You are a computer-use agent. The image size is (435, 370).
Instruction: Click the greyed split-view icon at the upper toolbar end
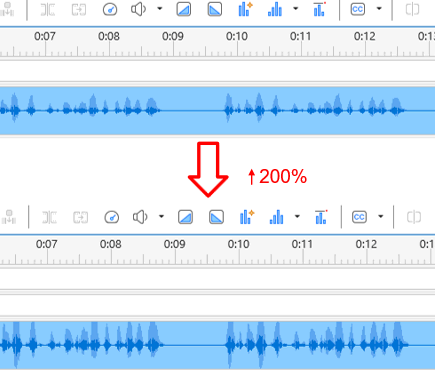[x=412, y=9]
